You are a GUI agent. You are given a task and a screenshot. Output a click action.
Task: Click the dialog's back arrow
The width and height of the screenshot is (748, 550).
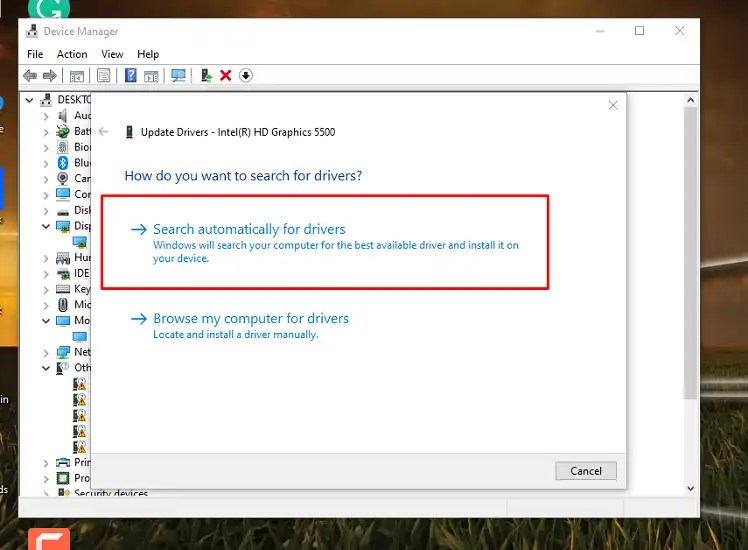(x=104, y=132)
